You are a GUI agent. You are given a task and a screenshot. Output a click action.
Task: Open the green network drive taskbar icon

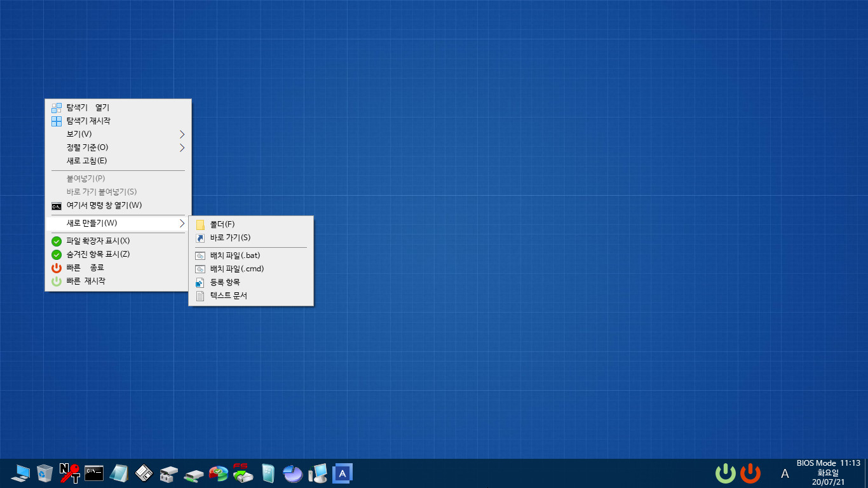194,474
